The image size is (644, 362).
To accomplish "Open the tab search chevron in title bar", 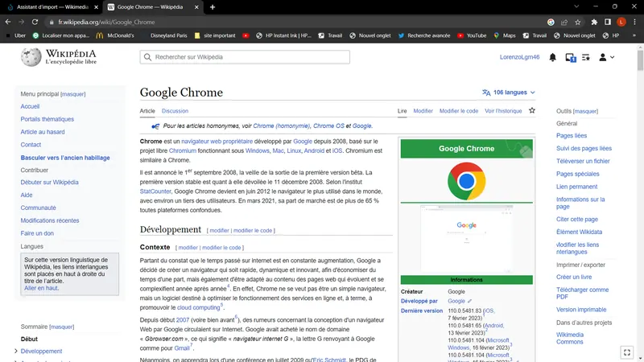I will click(576, 6).
